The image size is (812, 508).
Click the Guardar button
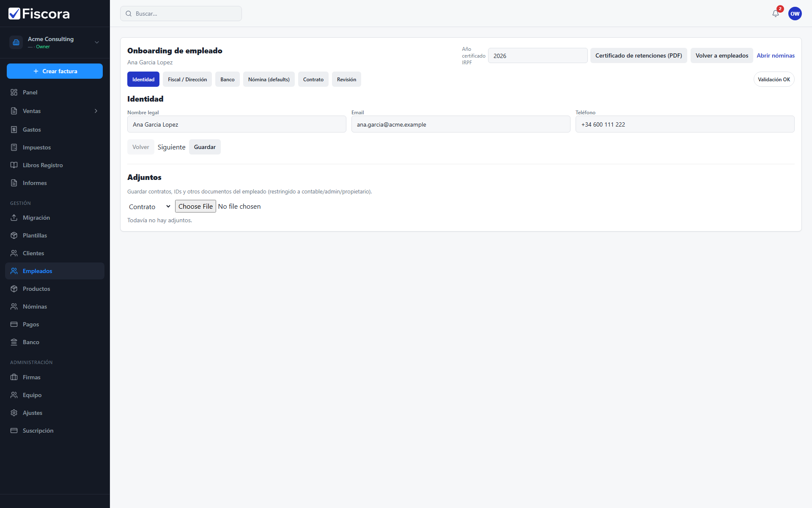coord(205,147)
